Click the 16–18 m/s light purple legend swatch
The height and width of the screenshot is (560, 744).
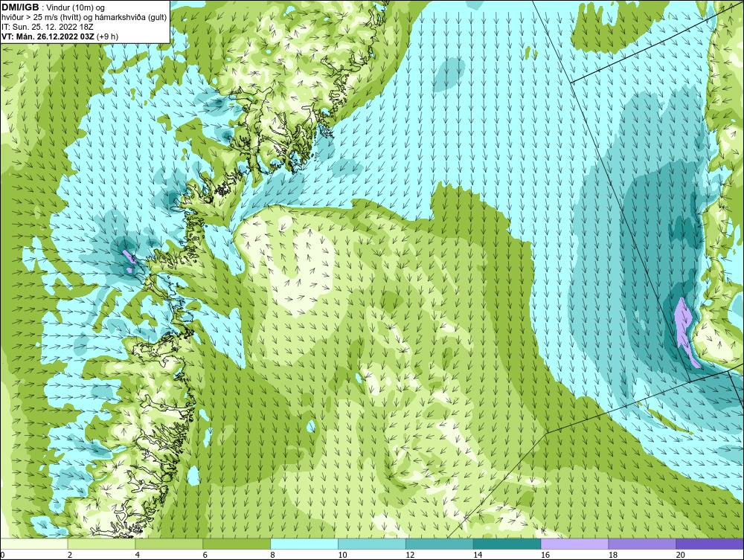pos(574,544)
